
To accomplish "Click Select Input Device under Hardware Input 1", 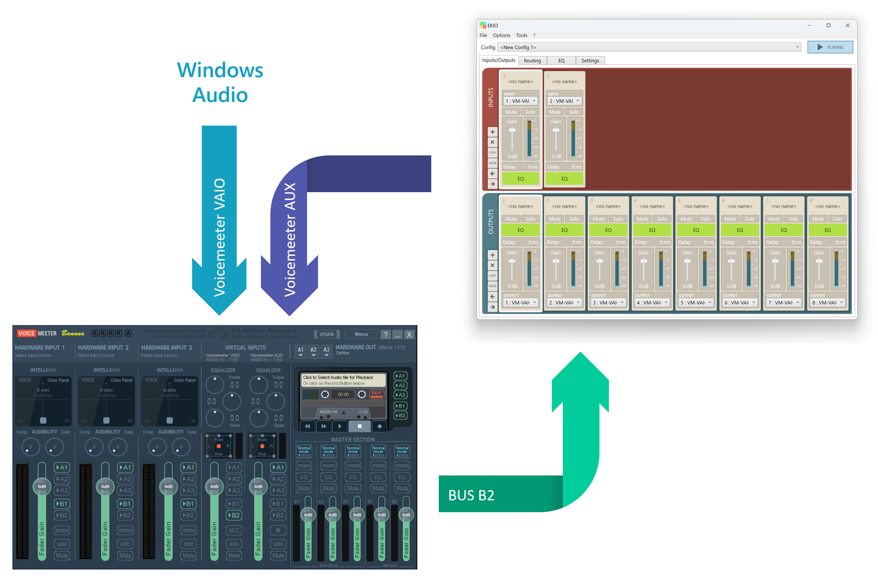I will [33, 356].
